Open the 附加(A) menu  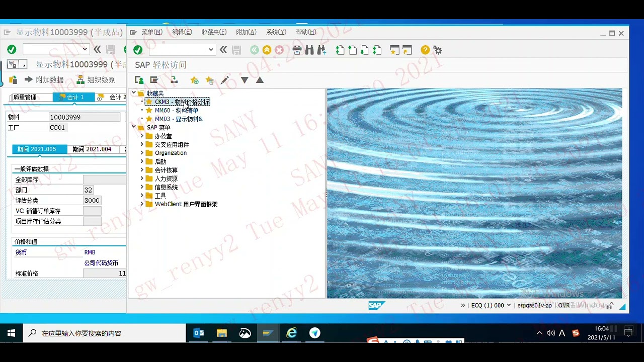pos(246,32)
